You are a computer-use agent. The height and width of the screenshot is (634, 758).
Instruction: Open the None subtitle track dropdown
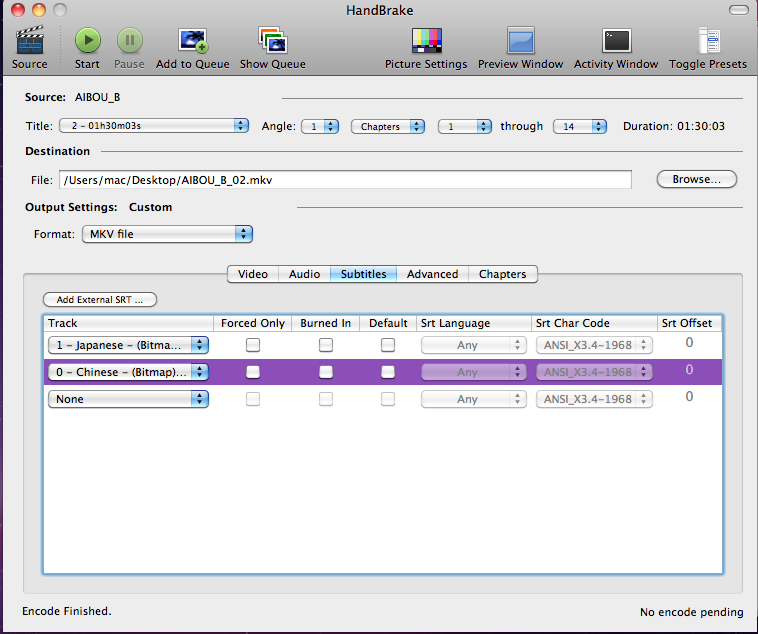128,399
